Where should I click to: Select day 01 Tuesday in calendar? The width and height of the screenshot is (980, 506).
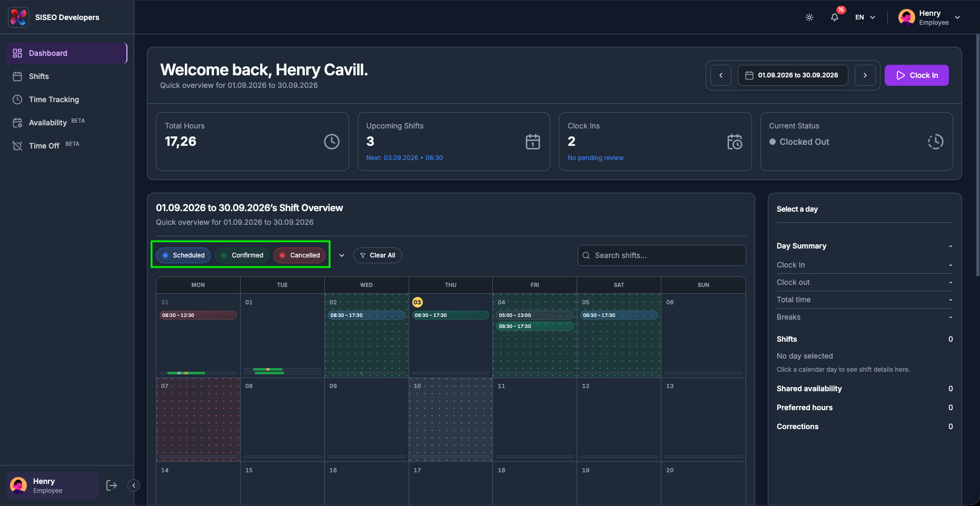pyautogui.click(x=282, y=335)
